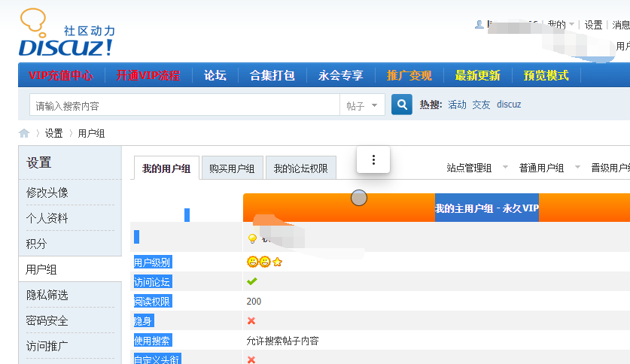Open 合集打包 in navigation bar
630x364 pixels.
coord(272,75)
